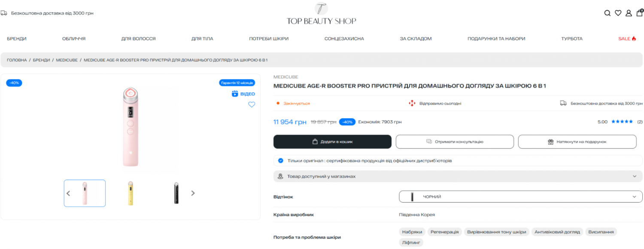Open the search magnifier icon

[607, 13]
